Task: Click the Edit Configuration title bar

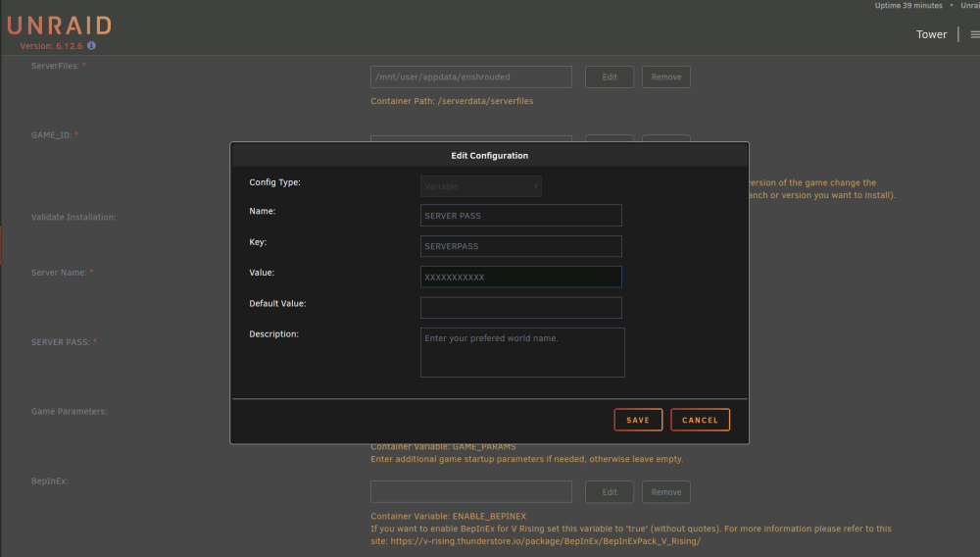Action: coord(489,156)
